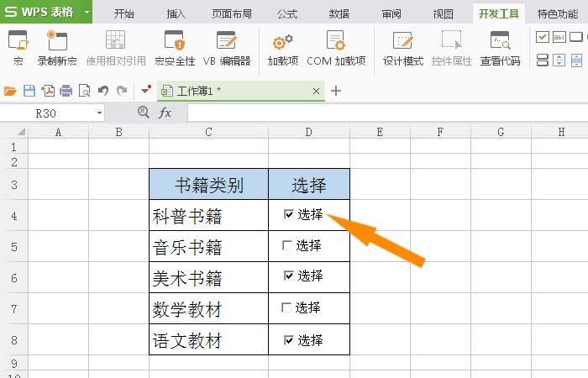Viewport: 588px width, 378px height.
Task: Click the magnifier icon beside fx
Action: click(x=144, y=112)
